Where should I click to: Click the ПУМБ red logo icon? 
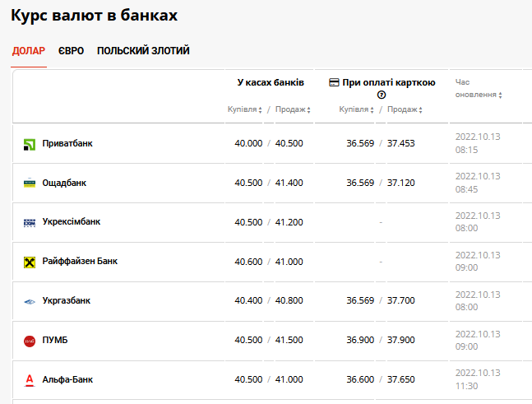[x=30, y=341]
